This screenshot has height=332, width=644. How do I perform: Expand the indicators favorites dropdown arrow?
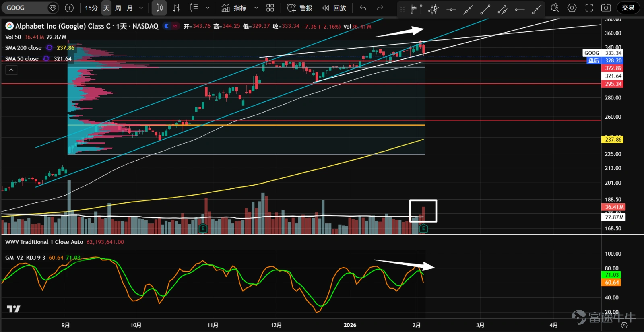256,8
